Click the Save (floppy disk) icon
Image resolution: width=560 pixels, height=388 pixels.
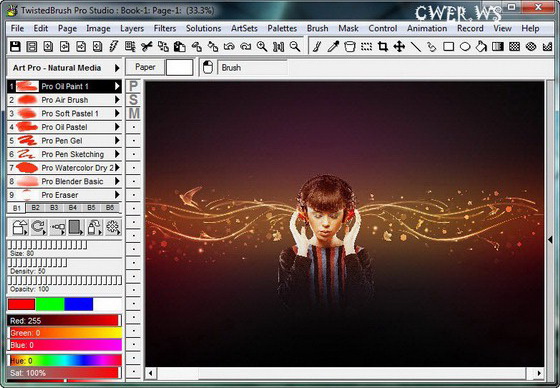coord(15,46)
